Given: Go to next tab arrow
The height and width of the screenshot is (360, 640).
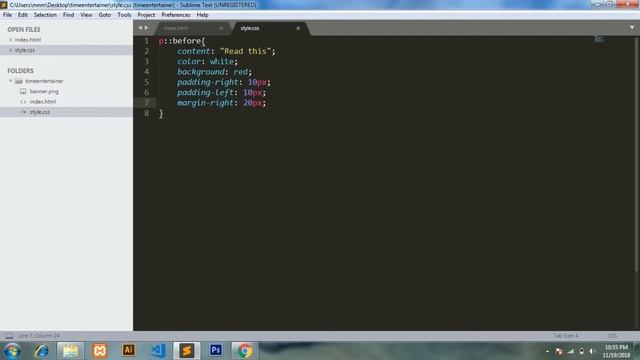Looking at the screenshot, I should point(147,28).
